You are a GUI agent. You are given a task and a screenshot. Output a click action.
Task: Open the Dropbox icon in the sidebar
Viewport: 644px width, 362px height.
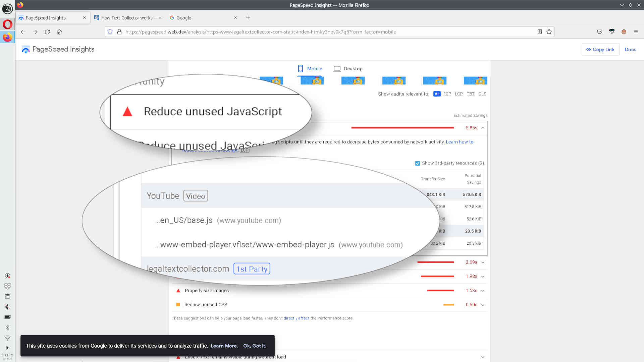tap(7, 286)
